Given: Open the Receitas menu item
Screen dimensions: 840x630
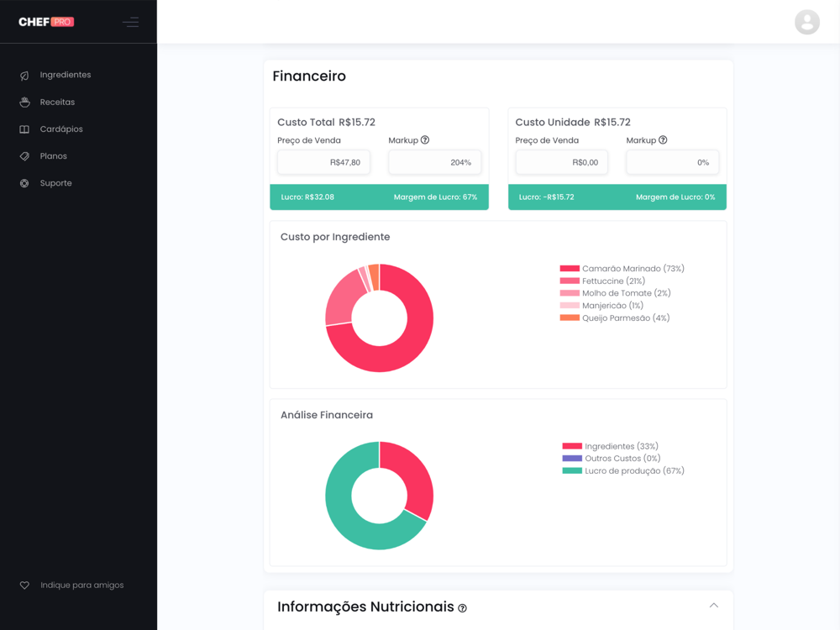Looking at the screenshot, I should point(57,102).
